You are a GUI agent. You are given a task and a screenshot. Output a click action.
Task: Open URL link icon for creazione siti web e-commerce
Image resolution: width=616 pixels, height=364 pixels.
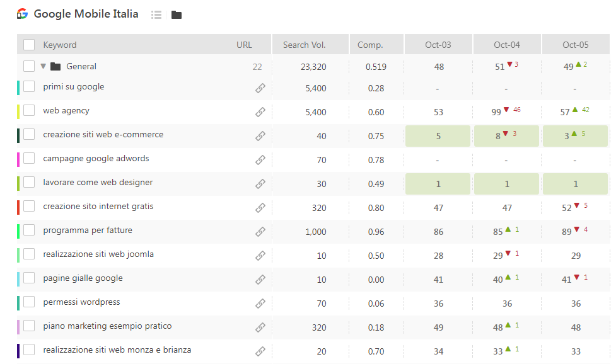tap(260, 136)
